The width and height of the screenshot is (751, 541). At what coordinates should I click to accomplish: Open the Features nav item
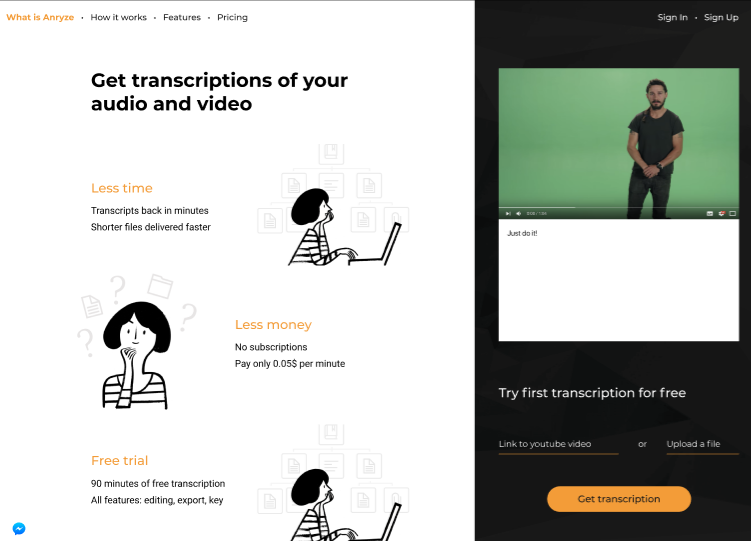(182, 17)
